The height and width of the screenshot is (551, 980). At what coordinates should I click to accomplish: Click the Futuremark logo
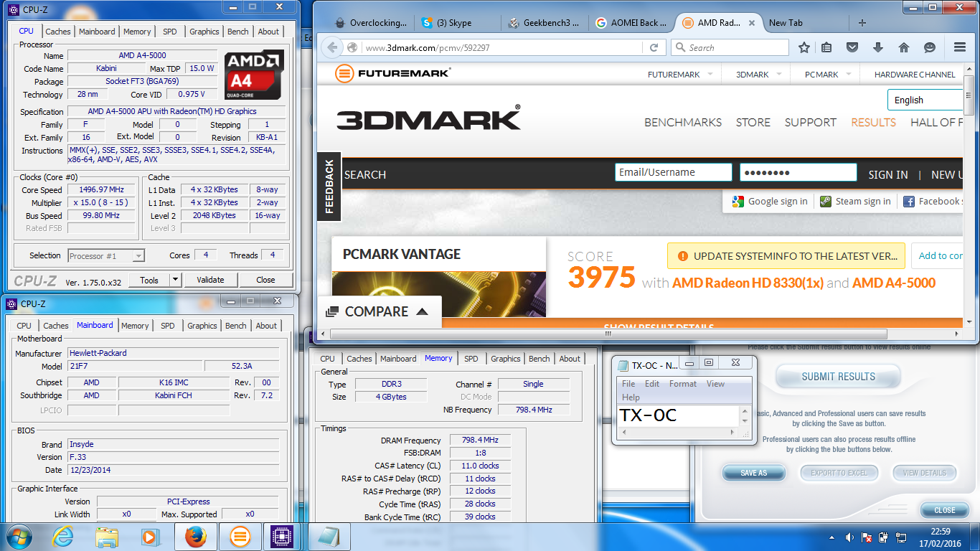pyautogui.click(x=392, y=73)
